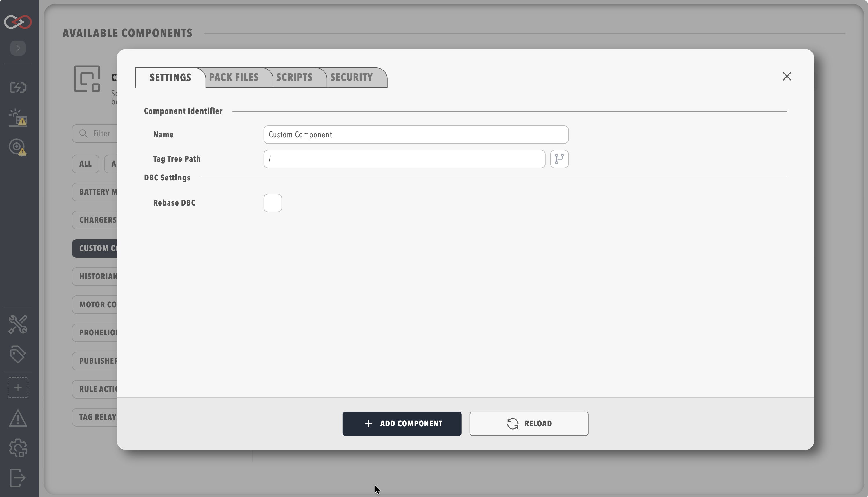Click the DBC Settings heading
Image resolution: width=868 pixels, height=497 pixels.
point(167,178)
